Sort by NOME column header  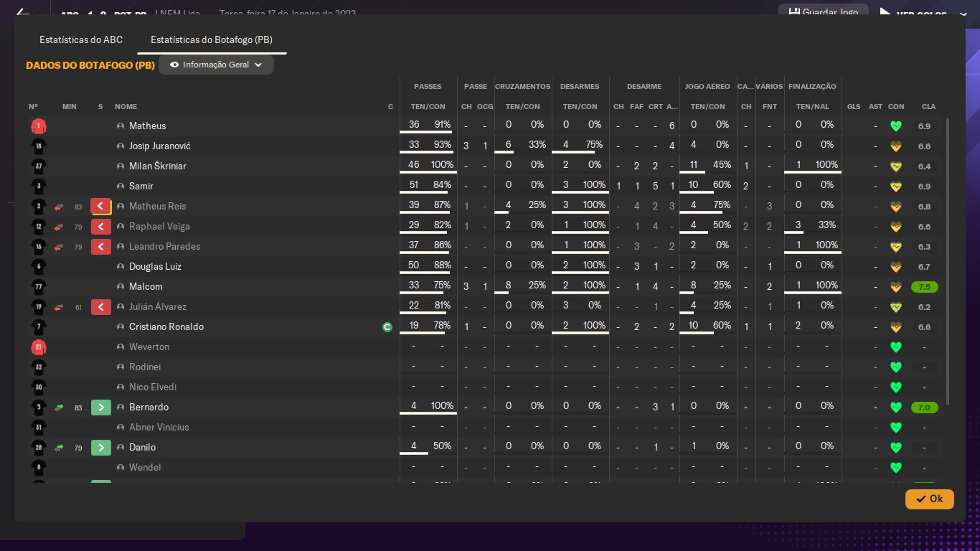[126, 106]
